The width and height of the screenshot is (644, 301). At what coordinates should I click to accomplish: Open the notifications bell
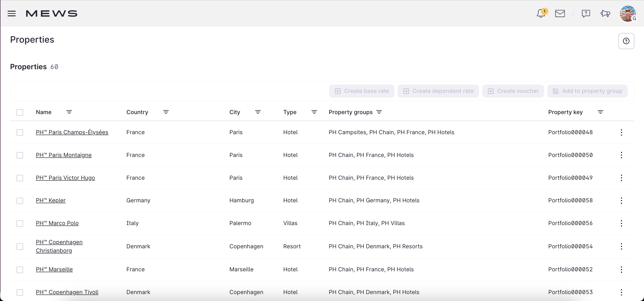[541, 13]
